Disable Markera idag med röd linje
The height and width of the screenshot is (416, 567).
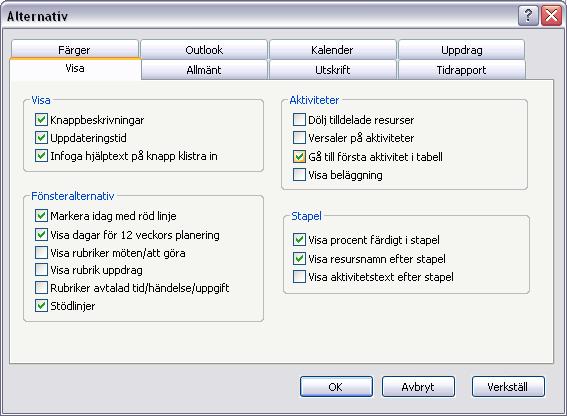pyautogui.click(x=41, y=216)
